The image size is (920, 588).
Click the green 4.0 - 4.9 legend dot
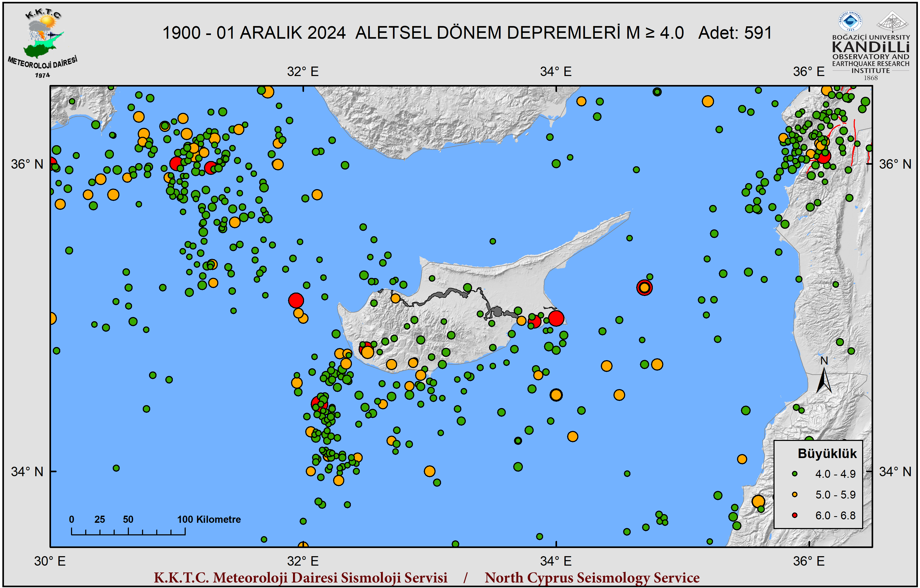pyautogui.click(x=795, y=474)
